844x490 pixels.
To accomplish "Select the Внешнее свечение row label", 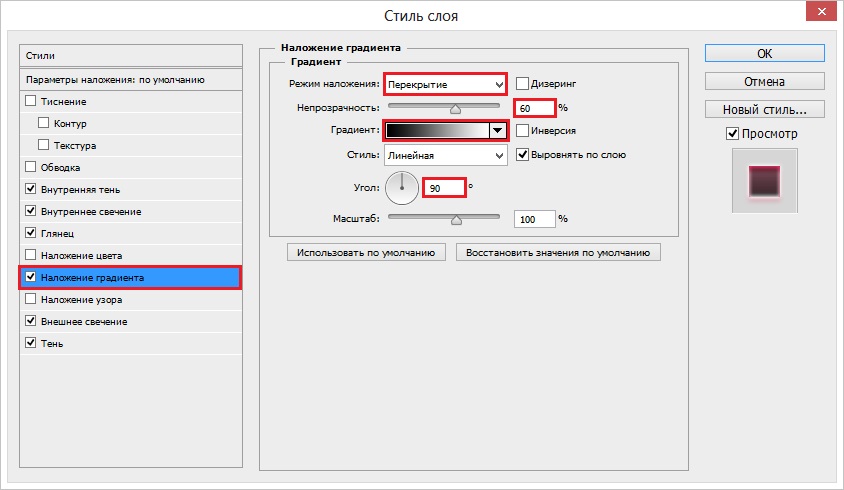I will tap(84, 321).
